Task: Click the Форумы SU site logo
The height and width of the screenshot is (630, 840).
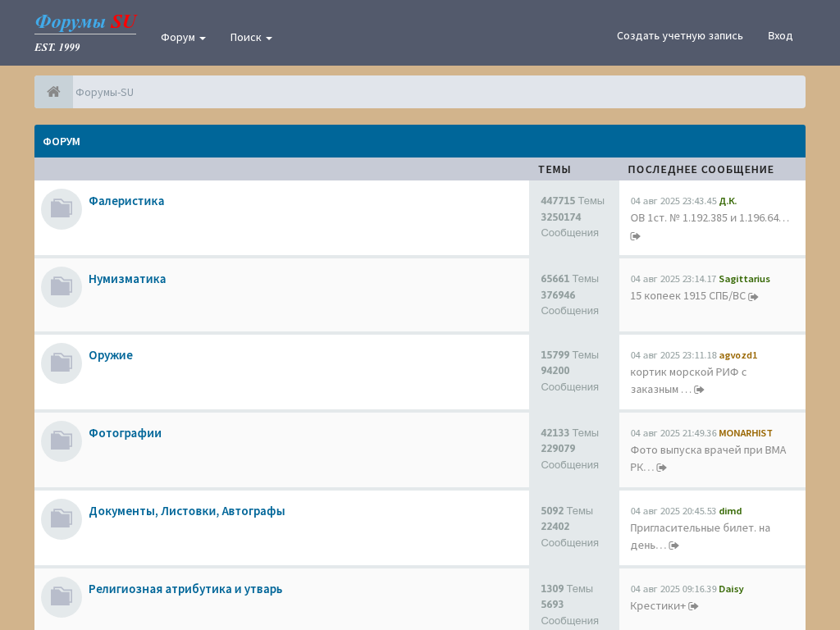Action: pos(85,33)
